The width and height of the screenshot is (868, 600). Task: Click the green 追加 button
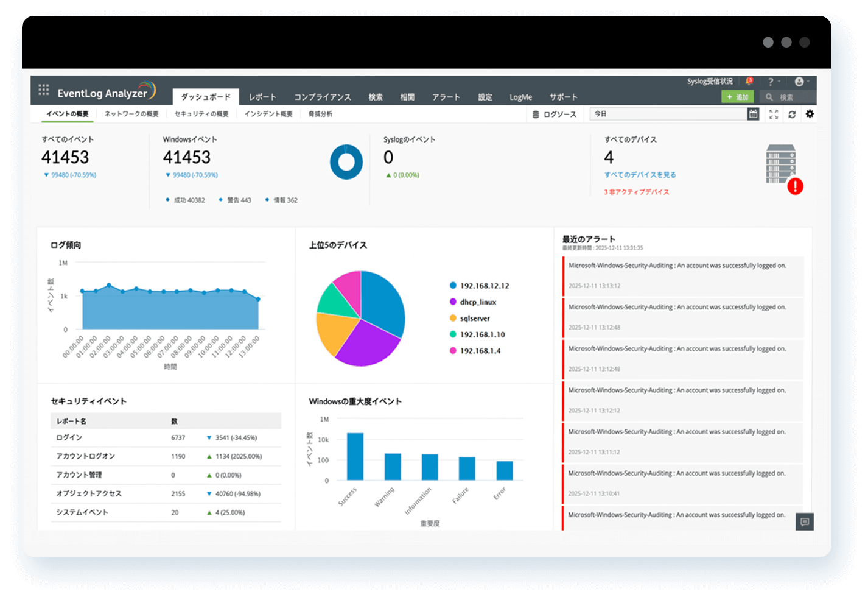[x=737, y=96]
